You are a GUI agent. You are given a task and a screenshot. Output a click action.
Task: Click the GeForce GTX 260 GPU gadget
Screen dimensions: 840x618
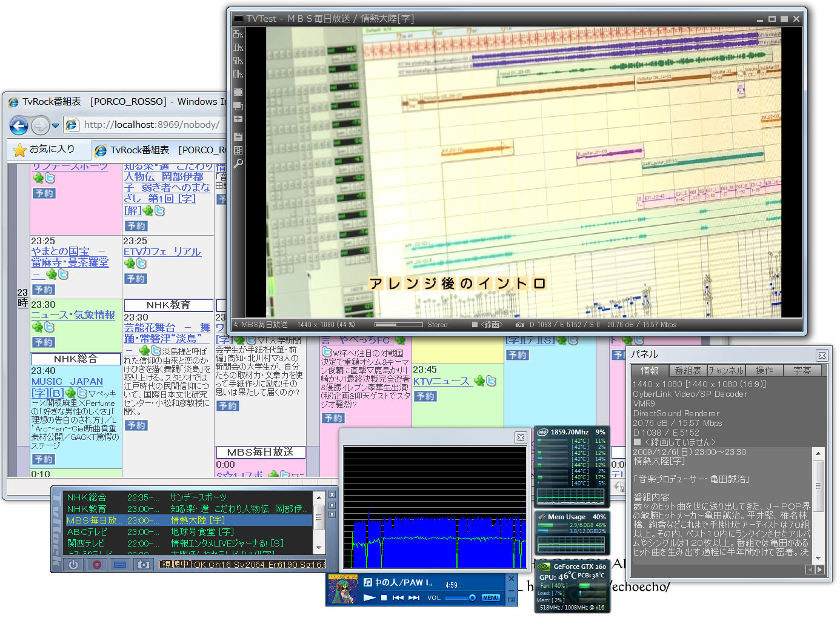click(x=572, y=586)
